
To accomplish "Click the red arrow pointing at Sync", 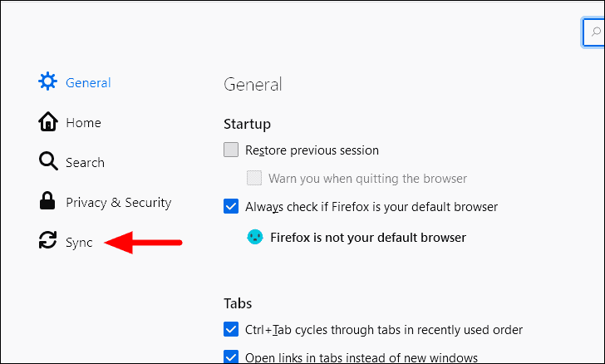I will [143, 243].
